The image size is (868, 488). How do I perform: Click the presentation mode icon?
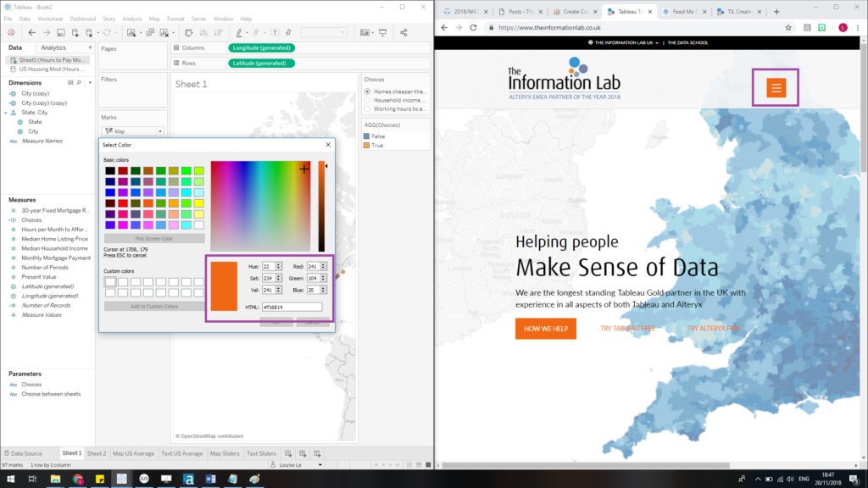click(382, 33)
